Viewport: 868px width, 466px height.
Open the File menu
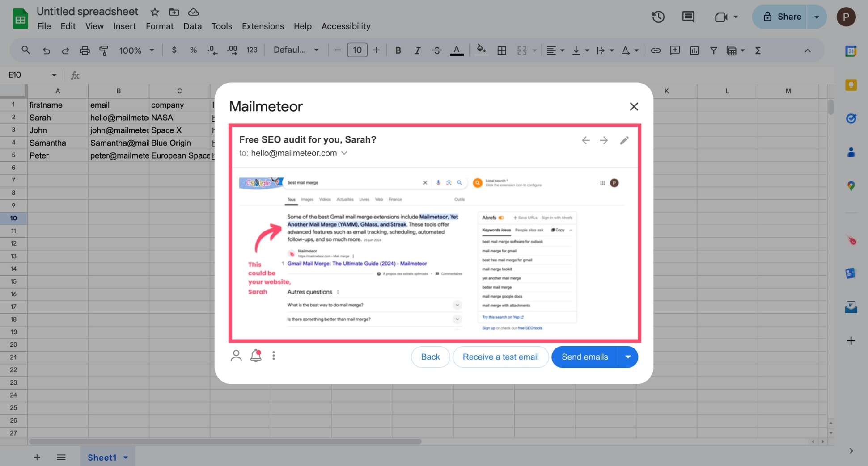(44, 26)
